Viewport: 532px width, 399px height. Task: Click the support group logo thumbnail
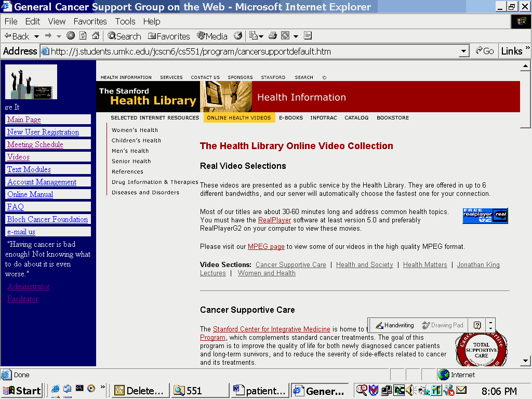pyautogui.click(x=31, y=82)
